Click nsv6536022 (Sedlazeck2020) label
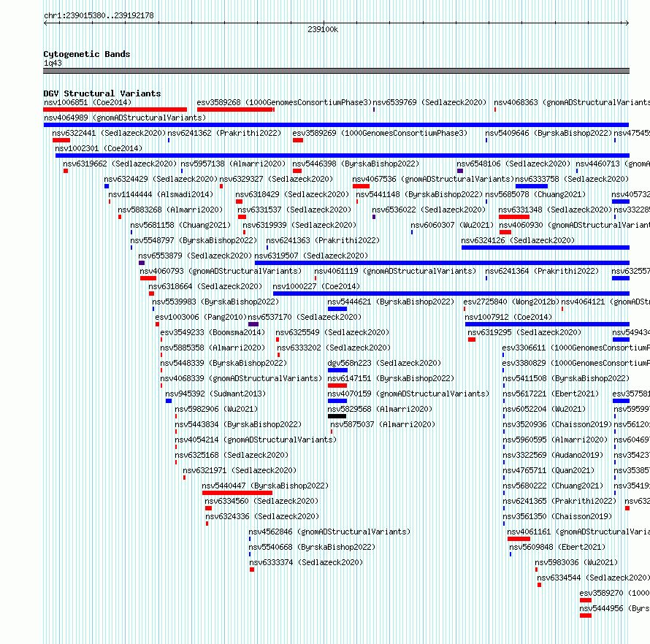The image size is (650, 644). [x=429, y=210]
